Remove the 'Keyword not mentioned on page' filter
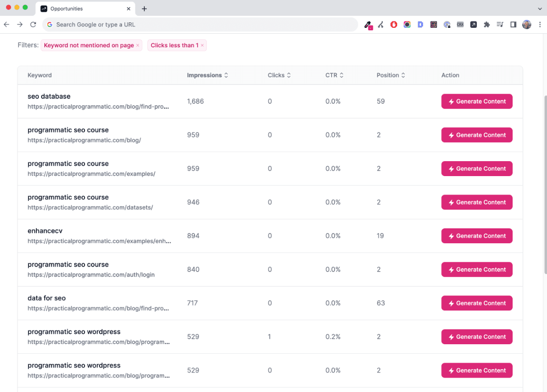The height and width of the screenshot is (392, 547). 138,45
